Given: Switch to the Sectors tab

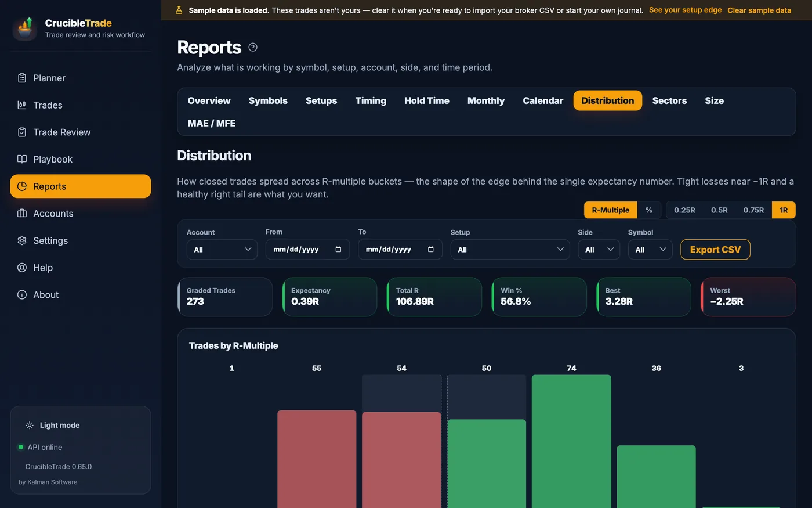Looking at the screenshot, I should click(669, 100).
